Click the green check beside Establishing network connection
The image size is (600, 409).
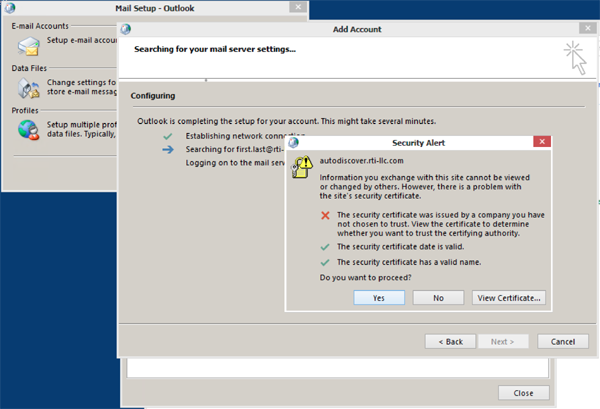[168, 136]
